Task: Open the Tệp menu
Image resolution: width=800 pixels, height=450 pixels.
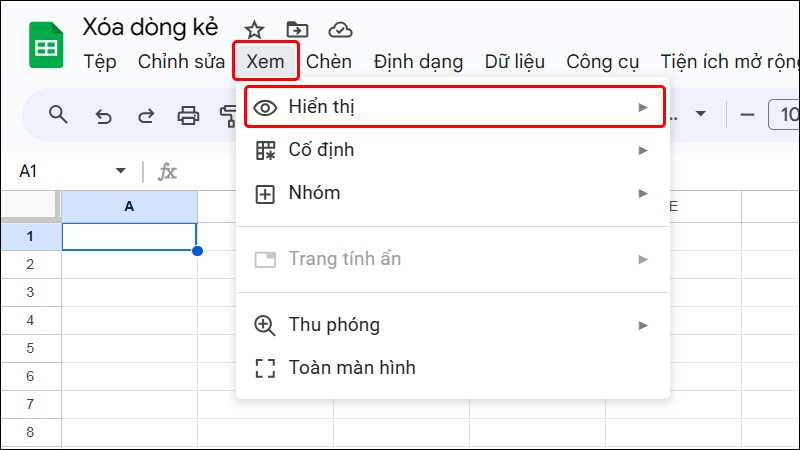Action: 100,62
